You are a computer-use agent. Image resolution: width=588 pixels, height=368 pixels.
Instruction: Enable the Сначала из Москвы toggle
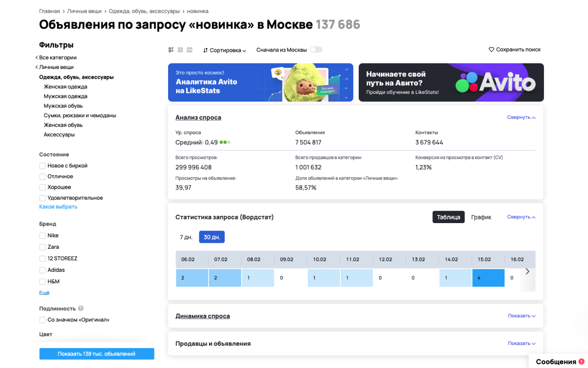[316, 49]
